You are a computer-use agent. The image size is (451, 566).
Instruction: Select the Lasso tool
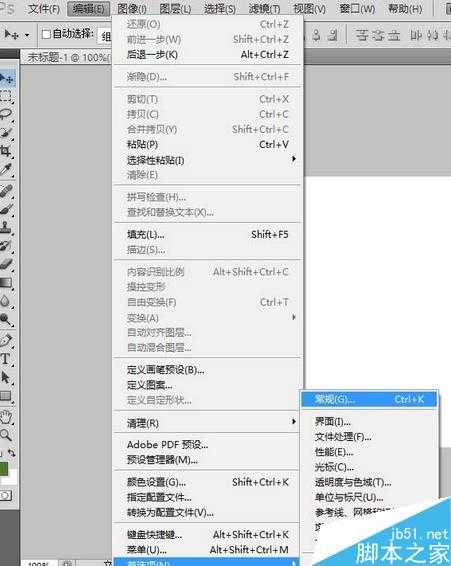click(x=6, y=114)
